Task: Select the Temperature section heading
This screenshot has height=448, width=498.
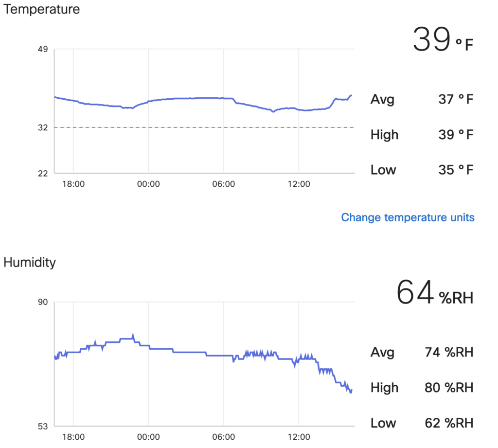Action: tap(42, 9)
